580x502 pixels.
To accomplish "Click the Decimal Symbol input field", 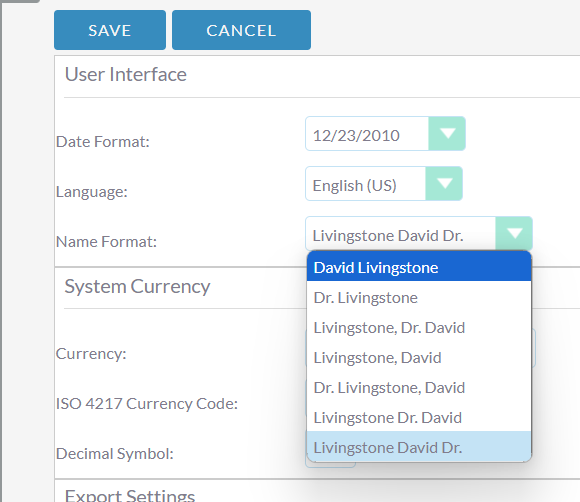I will pos(331,465).
